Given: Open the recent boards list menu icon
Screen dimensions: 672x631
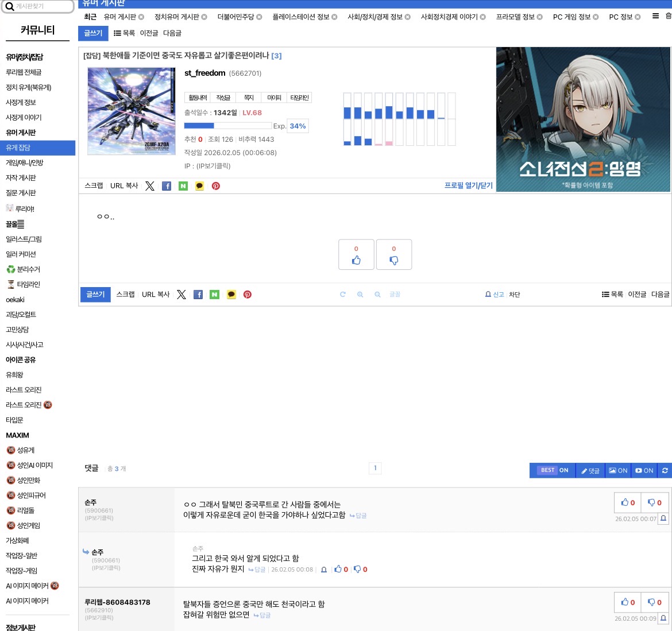Looking at the screenshot, I should [655, 17].
